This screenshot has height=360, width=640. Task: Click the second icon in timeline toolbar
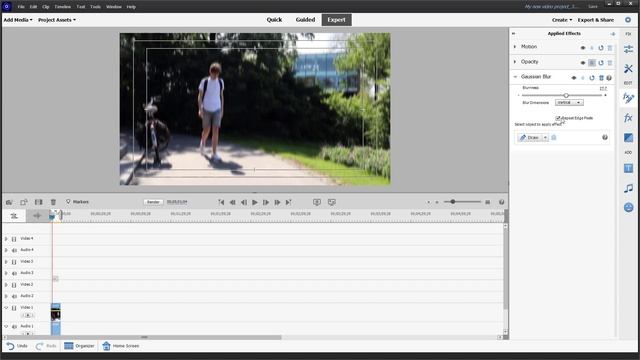pos(24,202)
